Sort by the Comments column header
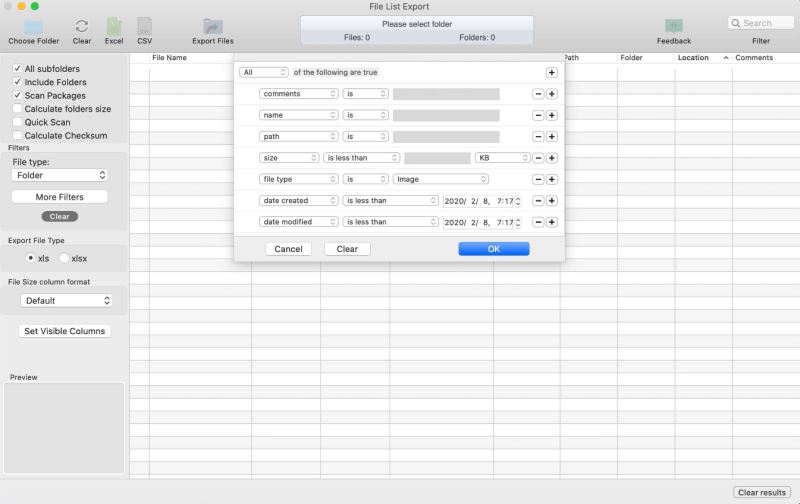The height and width of the screenshot is (504, 800). [x=754, y=58]
